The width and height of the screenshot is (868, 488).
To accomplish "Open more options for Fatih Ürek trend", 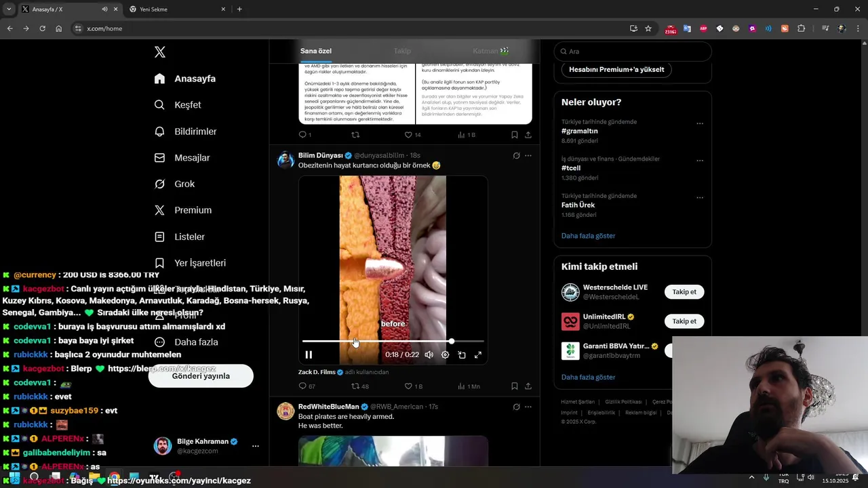I will (x=700, y=198).
